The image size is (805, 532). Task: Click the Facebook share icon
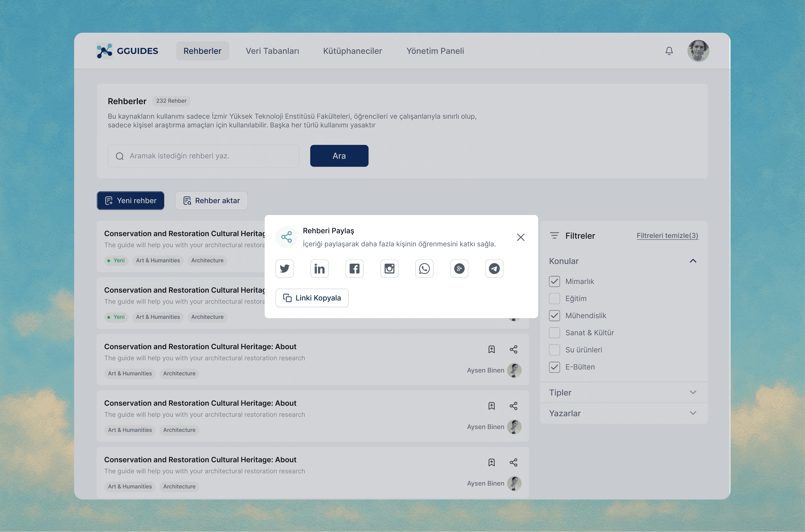pos(354,269)
